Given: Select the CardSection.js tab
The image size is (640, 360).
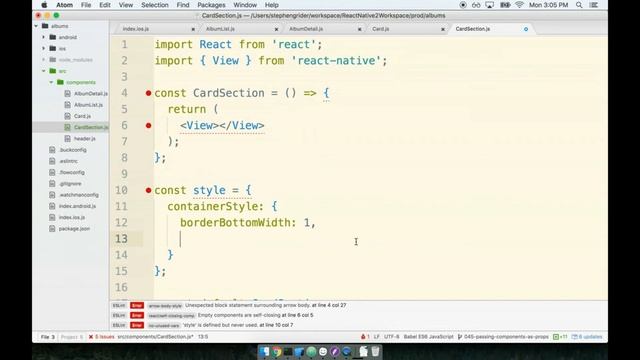Looking at the screenshot, I should [x=473, y=29].
